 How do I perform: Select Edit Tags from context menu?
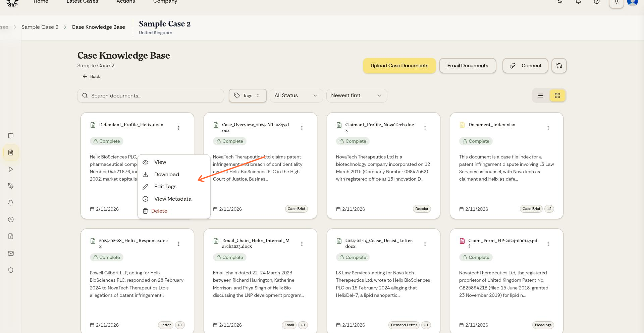click(x=165, y=187)
